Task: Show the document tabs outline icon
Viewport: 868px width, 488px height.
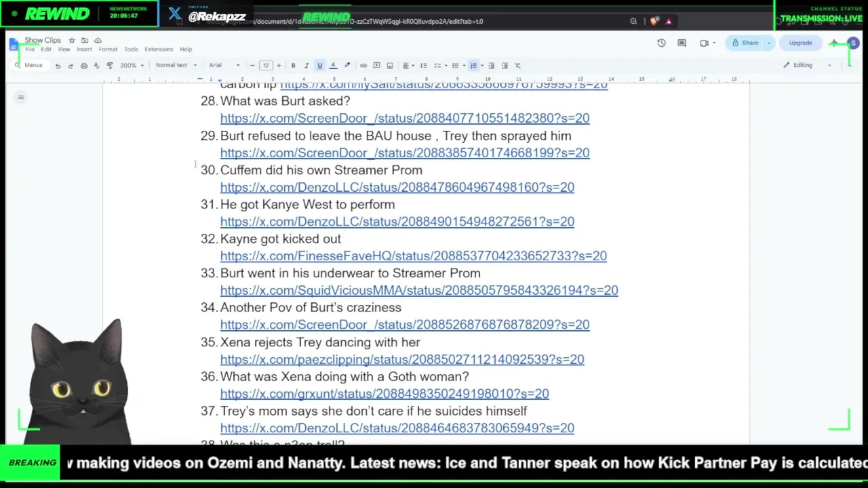Action: [21, 98]
